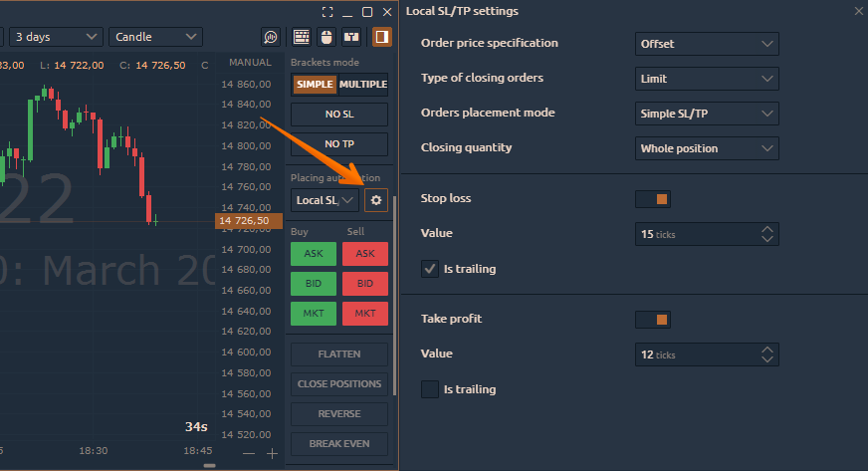
Task: Select SIMPLE brackets mode
Action: (x=315, y=85)
